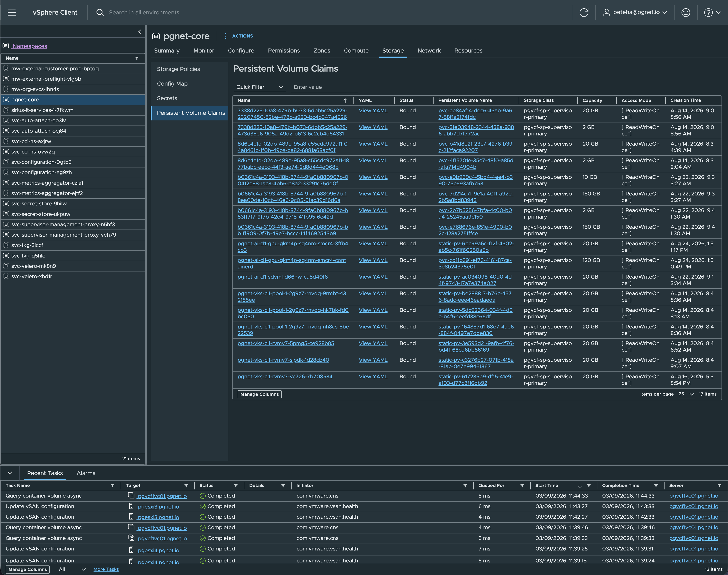Viewport: 728px width, 575px height.
Task: Open the Quick Filter dropdown
Action: tap(260, 87)
